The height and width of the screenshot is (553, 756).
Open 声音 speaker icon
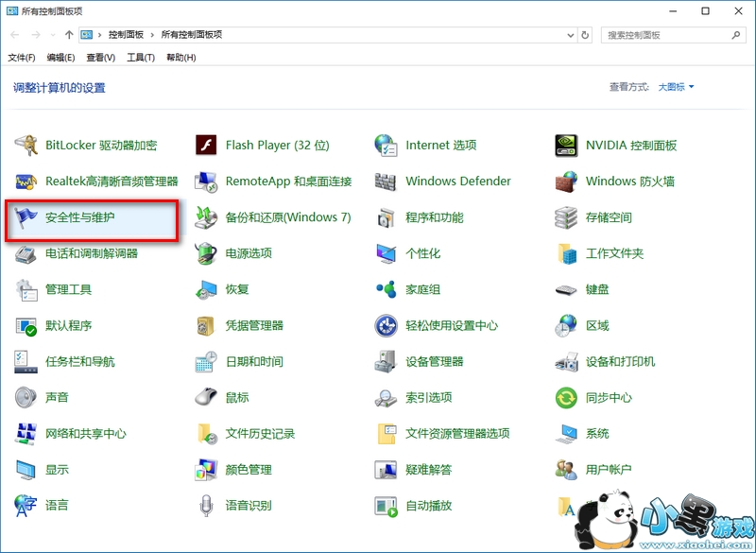(x=26, y=398)
